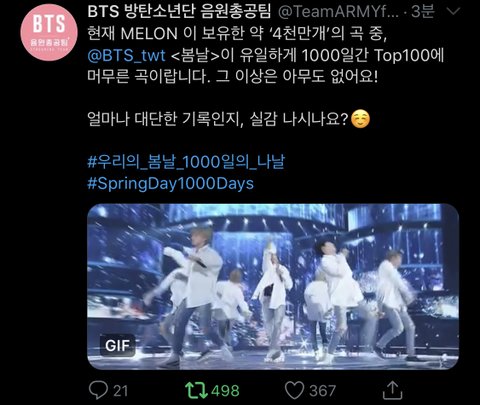Viewport: 480px width, 405px height.
Task: Click the smiling emoji in tweet
Action: 360,119
